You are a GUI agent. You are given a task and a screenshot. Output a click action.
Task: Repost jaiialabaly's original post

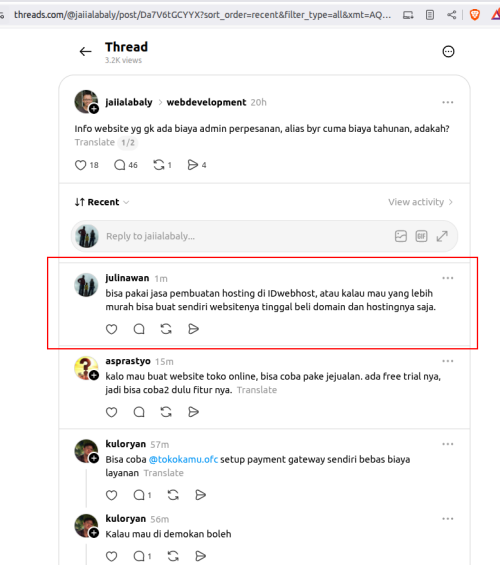159,165
